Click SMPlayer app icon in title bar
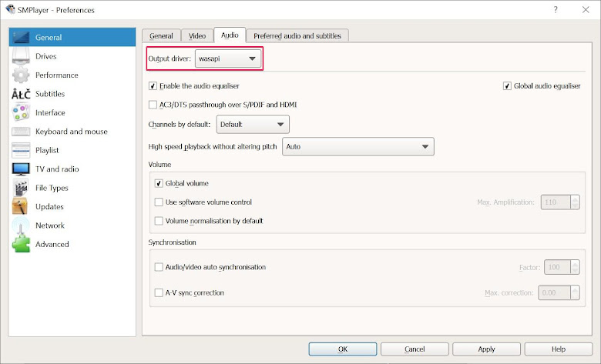 [10, 9]
